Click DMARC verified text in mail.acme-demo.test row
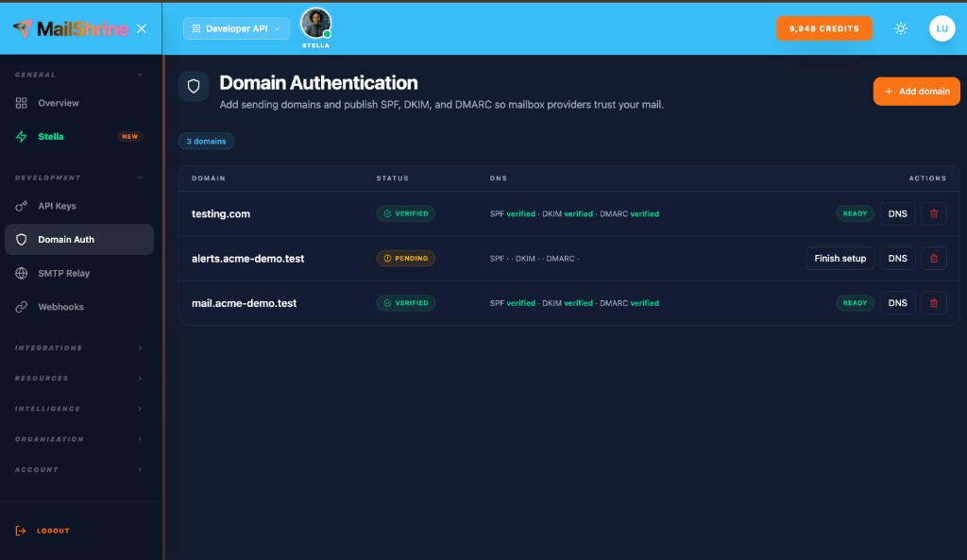 coord(629,303)
